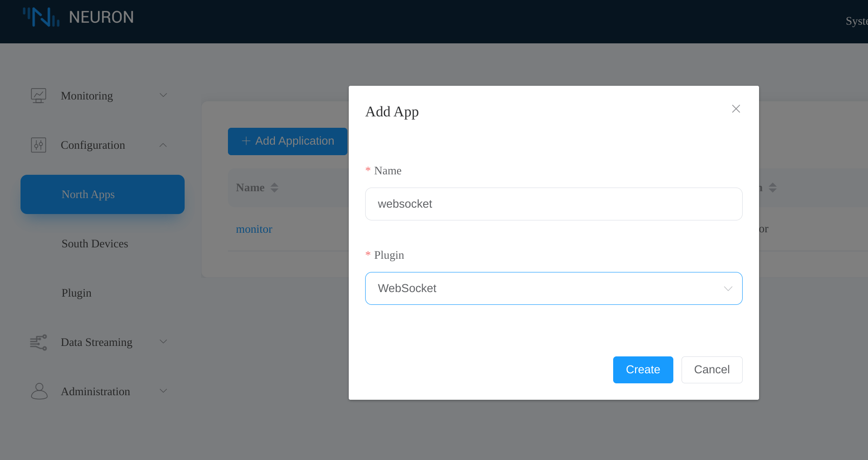
Task: Click the Configuration sliders icon
Action: click(x=39, y=145)
